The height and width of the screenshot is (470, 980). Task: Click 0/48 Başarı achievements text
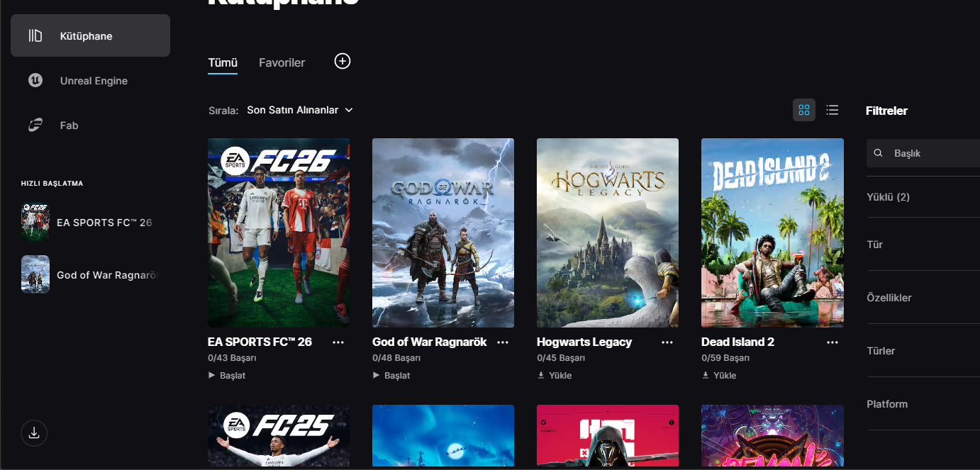coord(396,359)
